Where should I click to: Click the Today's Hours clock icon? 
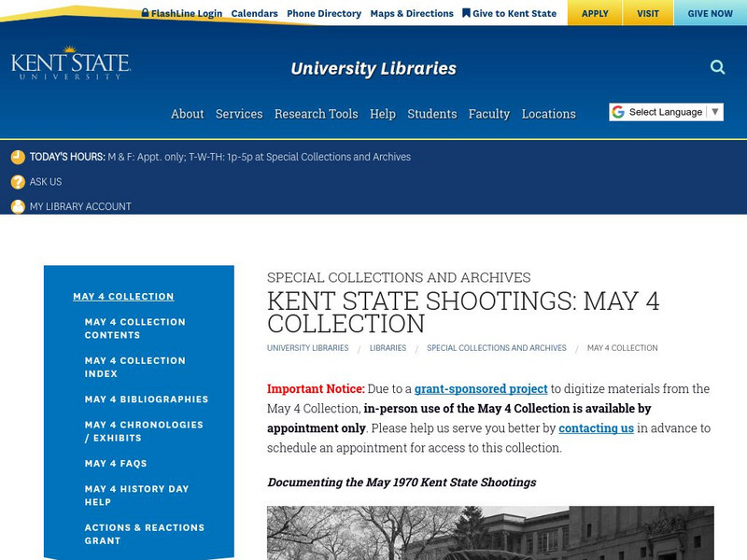point(18,157)
